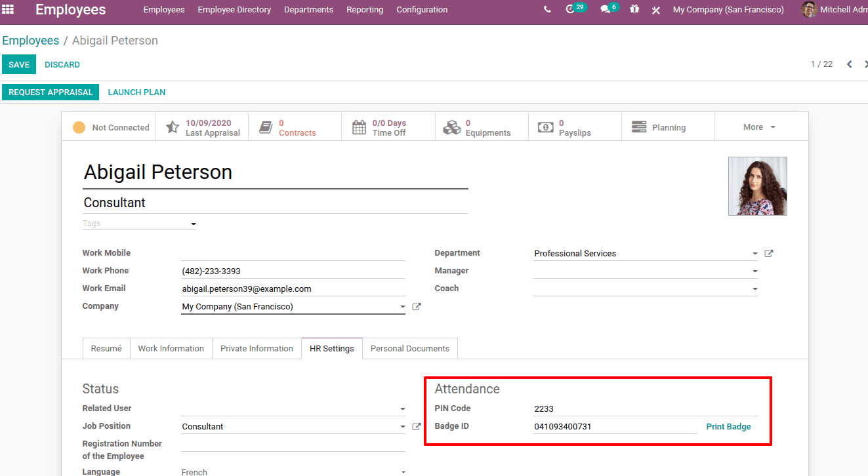Viewport: 868px width, 476px height.
Task: Click the Work Mobile input field
Action: click(x=293, y=253)
